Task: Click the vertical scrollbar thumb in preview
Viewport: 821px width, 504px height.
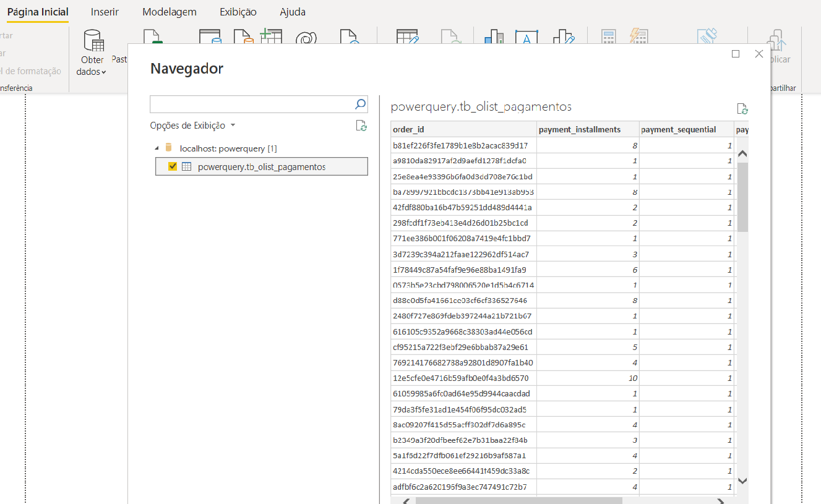Action: pos(742,197)
